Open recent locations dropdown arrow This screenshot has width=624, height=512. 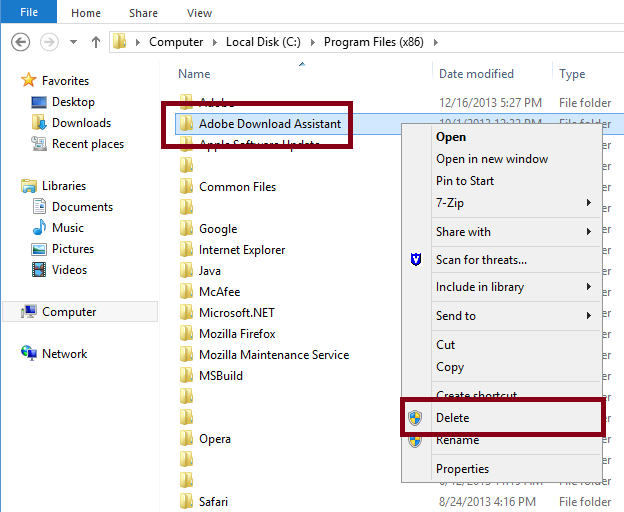(x=73, y=42)
